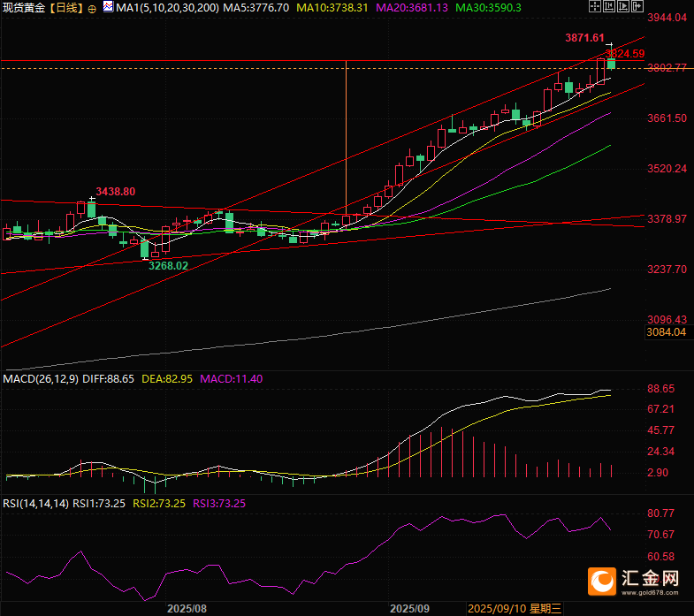Select the MA30:3590.3 value

488,8
